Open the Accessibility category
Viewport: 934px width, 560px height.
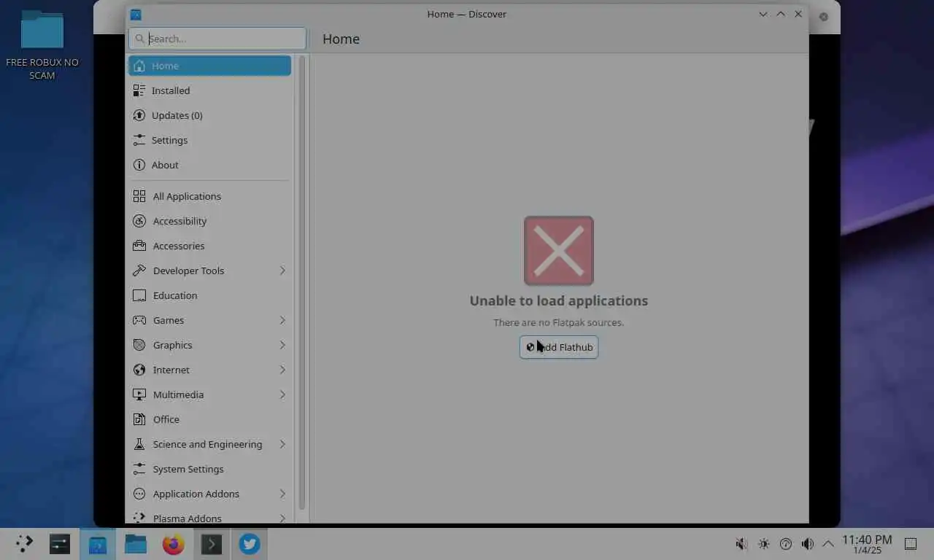(210, 221)
